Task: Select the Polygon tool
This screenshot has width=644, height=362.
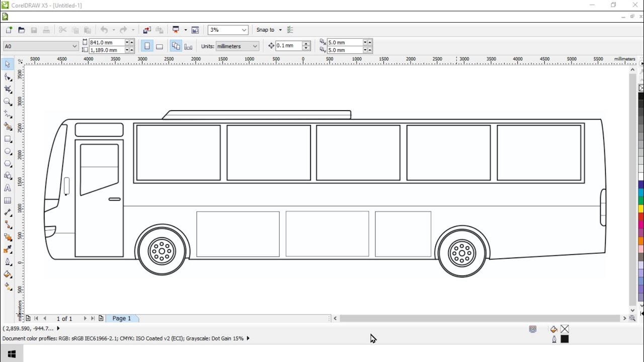Action: (x=8, y=163)
